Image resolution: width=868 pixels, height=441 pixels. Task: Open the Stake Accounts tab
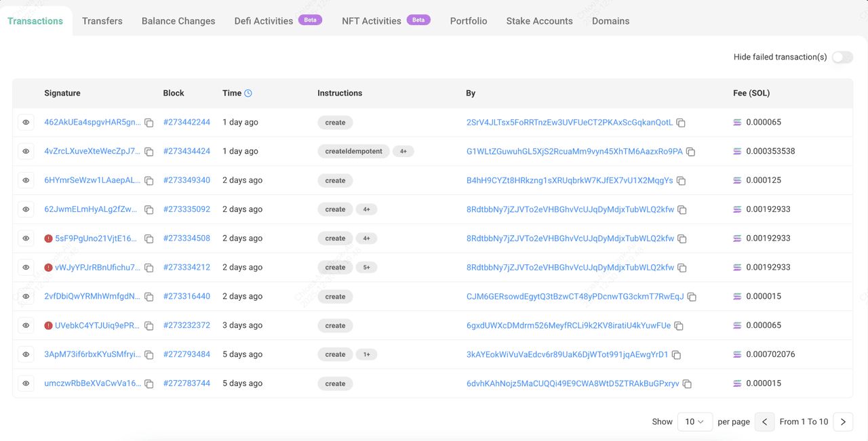(x=539, y=21)
